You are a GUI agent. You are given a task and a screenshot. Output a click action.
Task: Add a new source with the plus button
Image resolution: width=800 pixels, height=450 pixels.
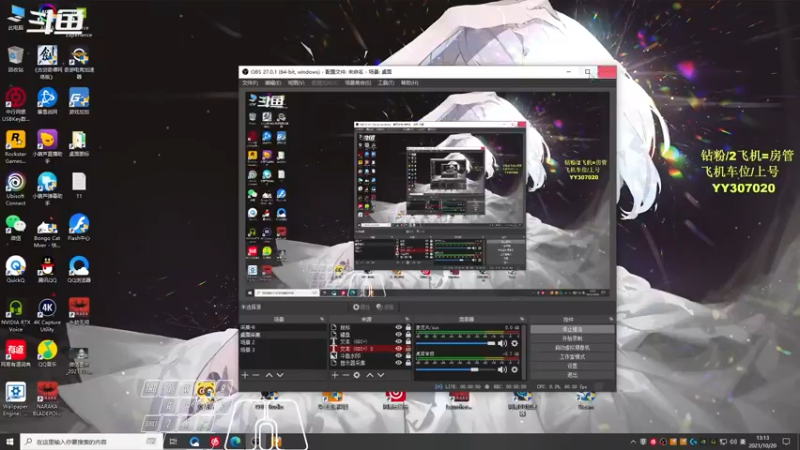point(335,375)
